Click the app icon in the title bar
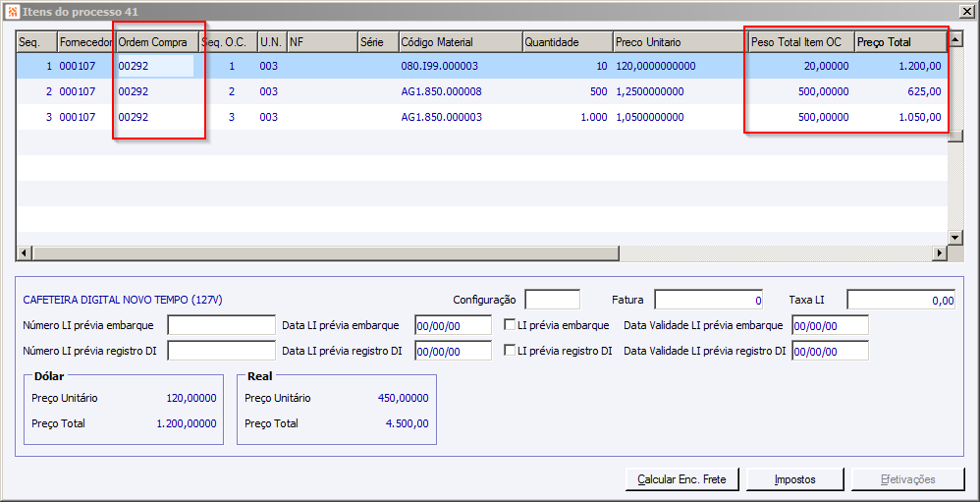Image resolution: width=980 pixels, height=502 pixels. tap(12, 10)
